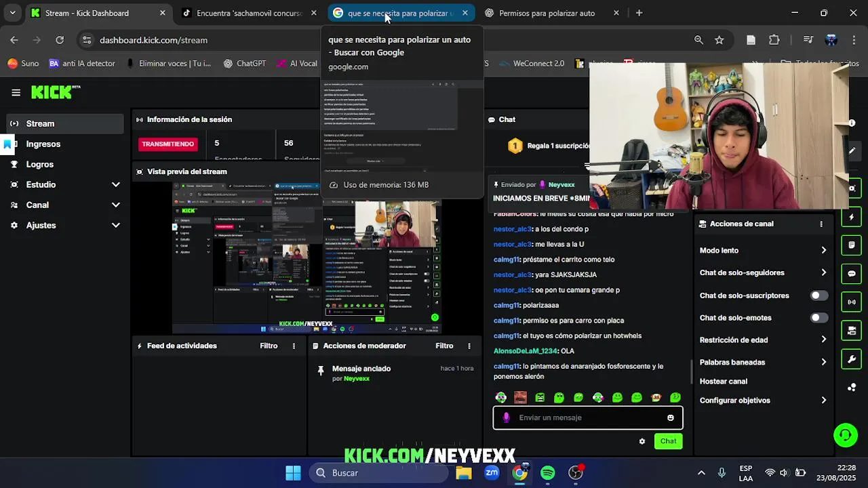The height and width of the screenshot is (488, 868).
Task: Click pinned message author Neyvexx
Action: tap(356, 379)
